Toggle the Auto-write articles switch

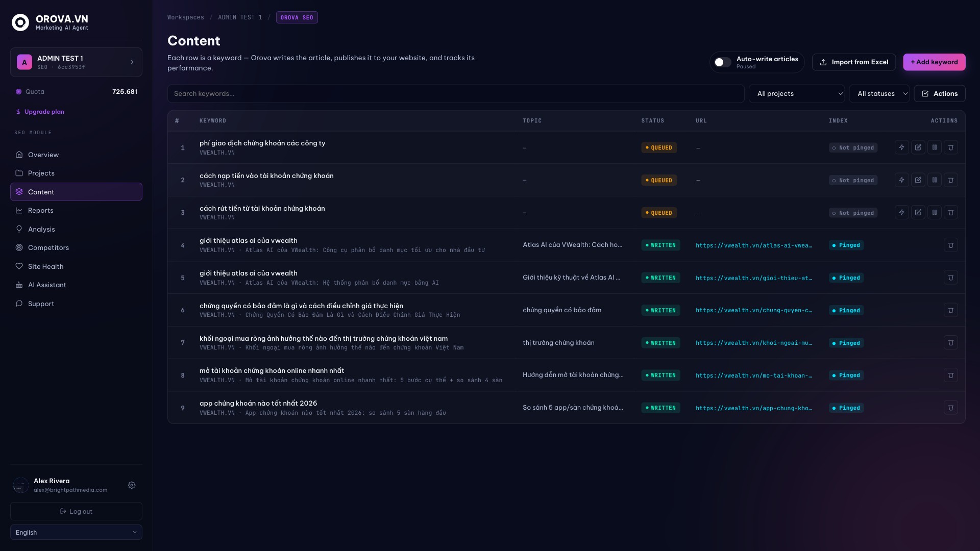pos(722,62)
